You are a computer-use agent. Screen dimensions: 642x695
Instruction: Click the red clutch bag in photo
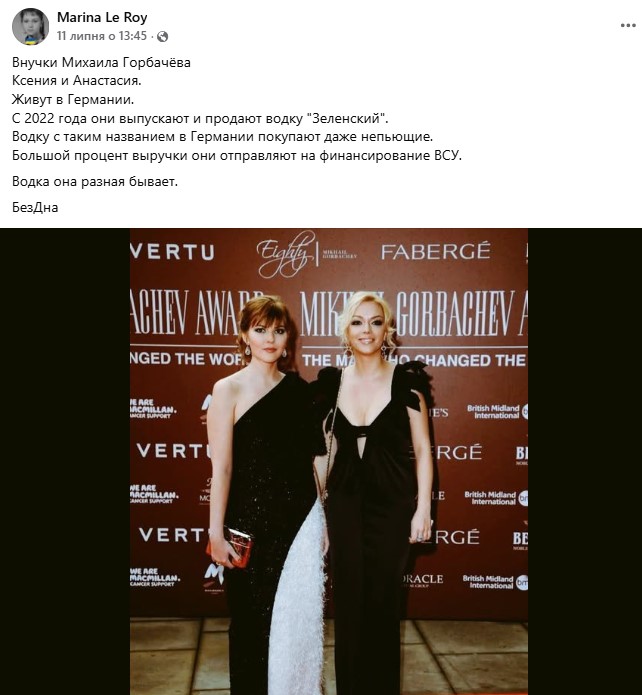pyautogui.click(x=230, y=547)
